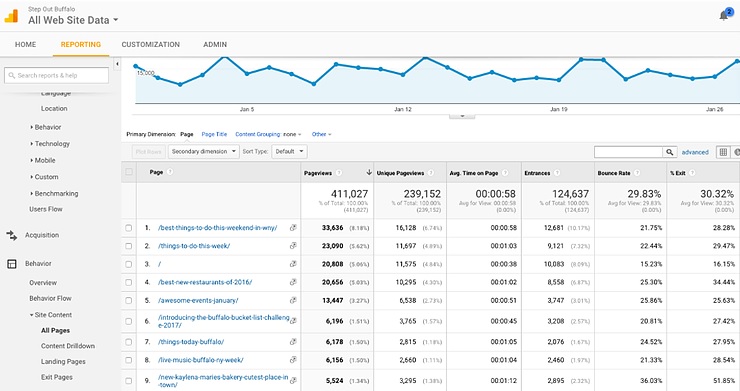Open the /best-things-to-do-this-weekend-in-wny/ page link
The width and height of the screenshot is (740, 391).
pyautogui.click(x=218, y=228)
